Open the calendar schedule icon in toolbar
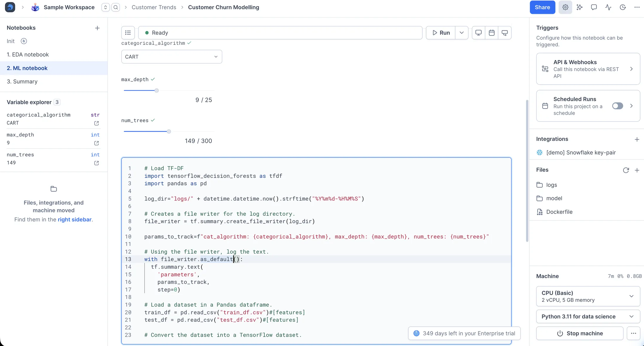Image resolution: width=644 pixels, height=346 pixels. click(492, 32)
